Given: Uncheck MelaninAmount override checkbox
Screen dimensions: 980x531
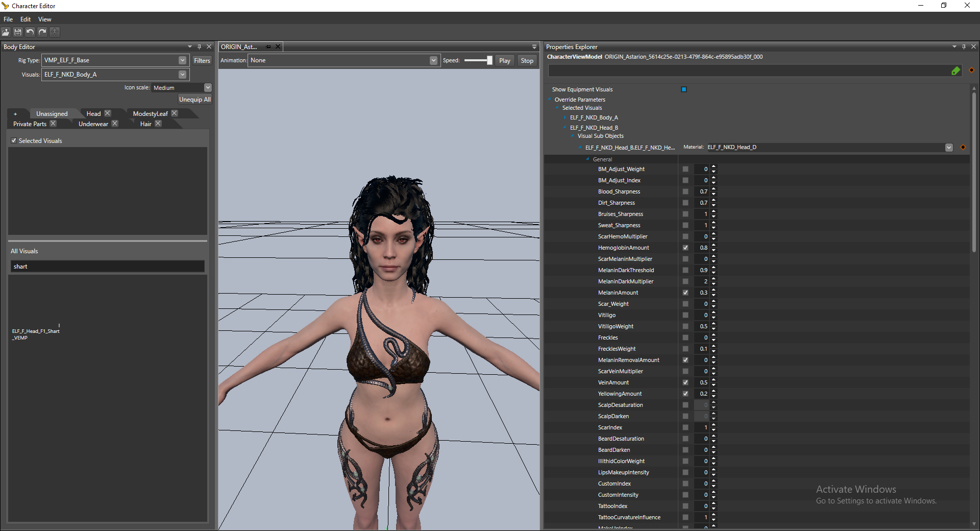Looking at the screenshot, I should coord(685,293).
